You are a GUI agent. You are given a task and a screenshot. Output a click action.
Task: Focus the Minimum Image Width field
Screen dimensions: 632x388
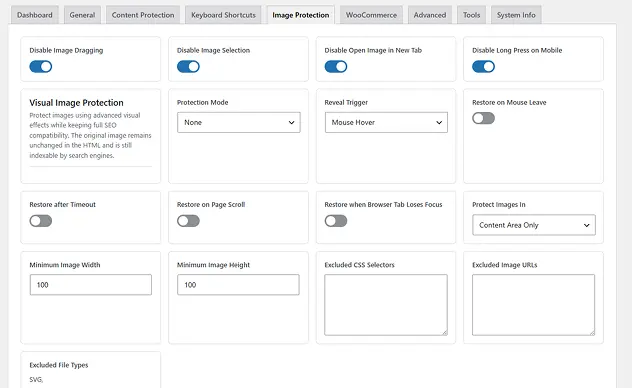(91, 285)
